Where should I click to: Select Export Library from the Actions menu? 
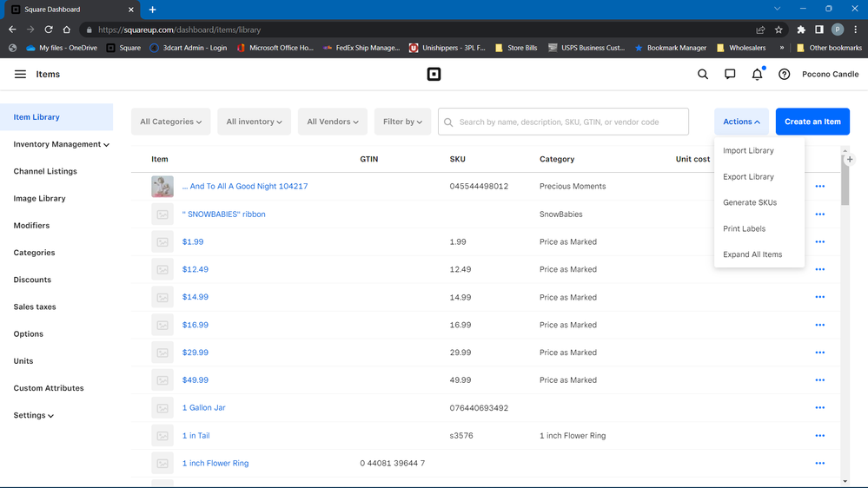click(748, 177)
